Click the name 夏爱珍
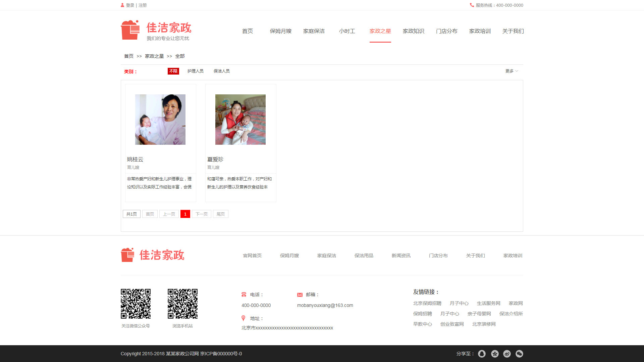Image resolution: width=644 pixels, height=362 pixels. click(x=215, y=160)
